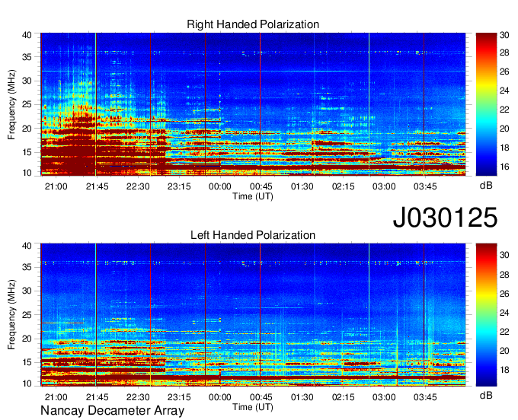Image resolution: width=518 pixels, height=420 pixels.
Task: Click the 'Right Handed Polarization' plot title
Action: coord(253,24)
